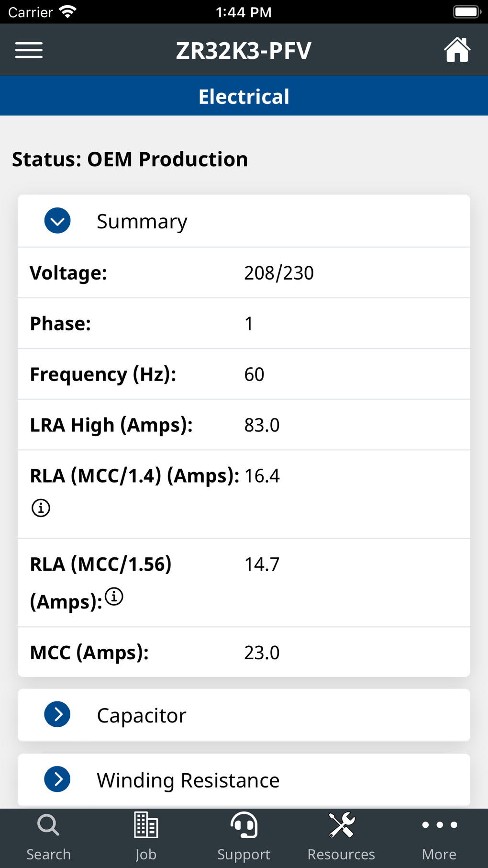
Task: Tap the Electrical section banner
Action: pyautogui.click(x=244, y=96)
